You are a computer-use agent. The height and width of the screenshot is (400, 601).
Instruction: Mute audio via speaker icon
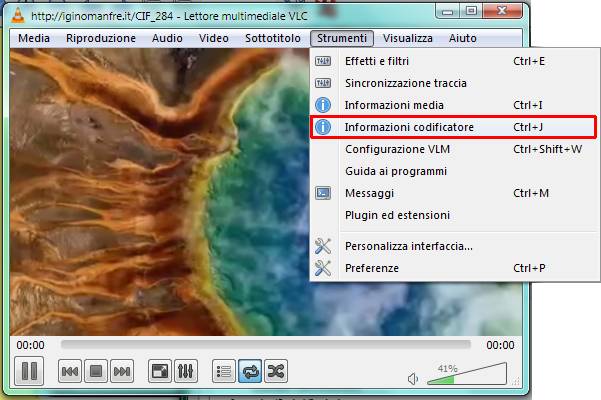point(413,379)
